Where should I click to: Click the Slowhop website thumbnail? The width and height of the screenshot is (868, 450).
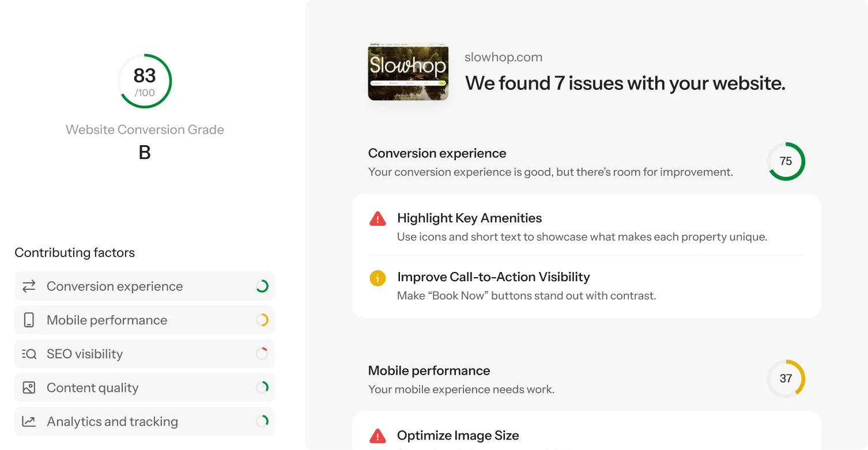click(407, 73)
